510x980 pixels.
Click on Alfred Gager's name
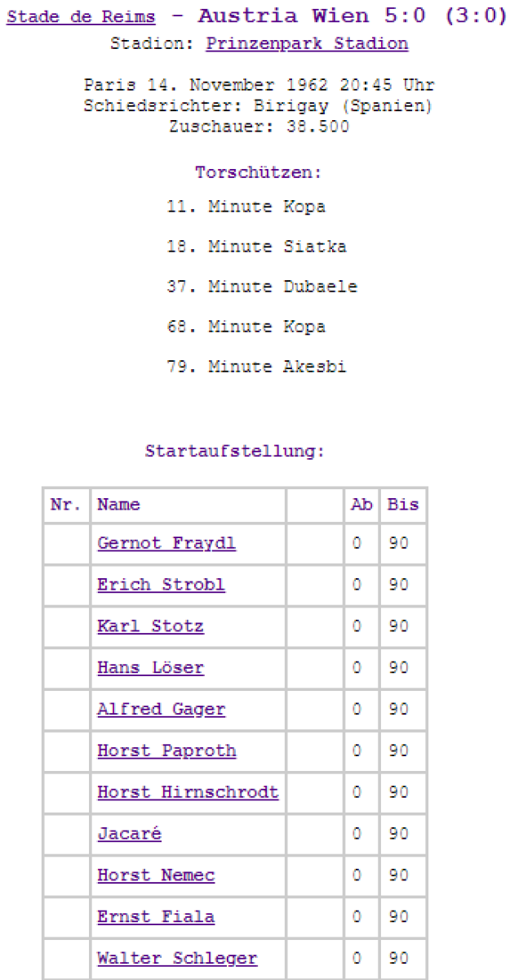pyautogui.click(x=161, y=710)
